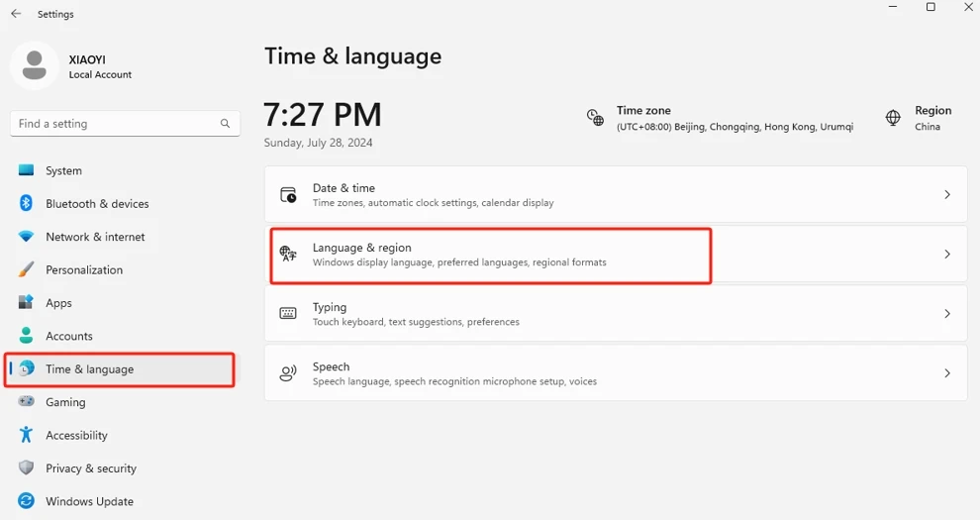This screenshot has width=980, height=520.
Task: Click the Time & language page heading
Action: [352, 56]
